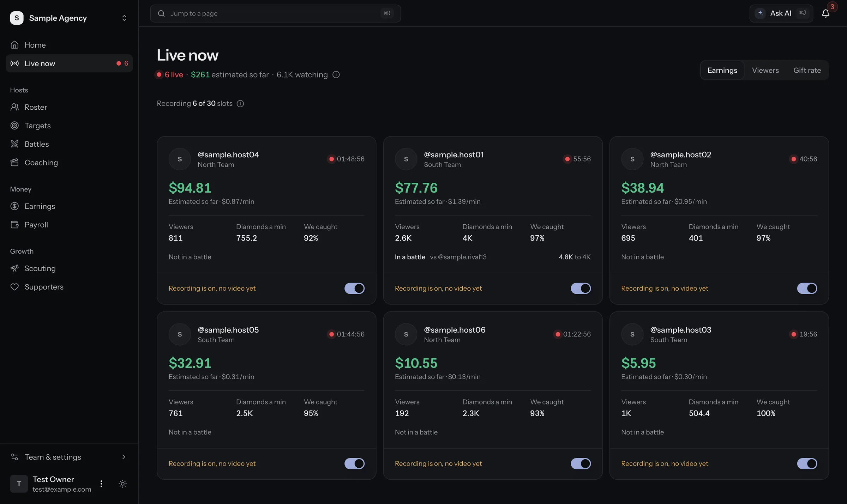Click the $77.76 earnings amount

[x=416, y=188]
